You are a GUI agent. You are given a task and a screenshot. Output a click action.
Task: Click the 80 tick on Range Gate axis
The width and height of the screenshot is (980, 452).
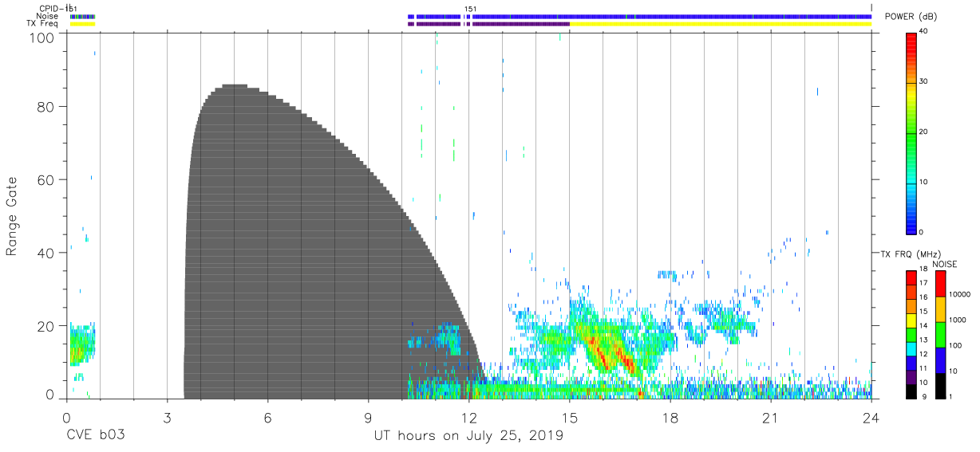pyautogui.click(x=47, y=107)
